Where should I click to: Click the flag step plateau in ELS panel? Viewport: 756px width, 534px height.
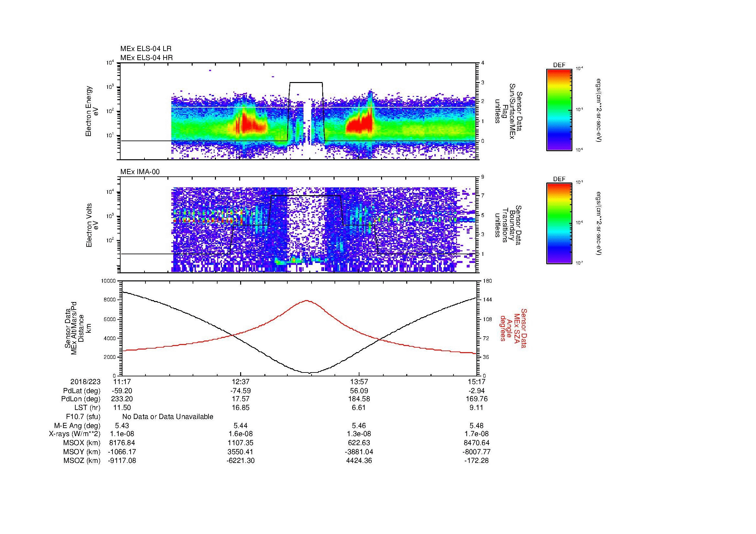click(306, 83)
